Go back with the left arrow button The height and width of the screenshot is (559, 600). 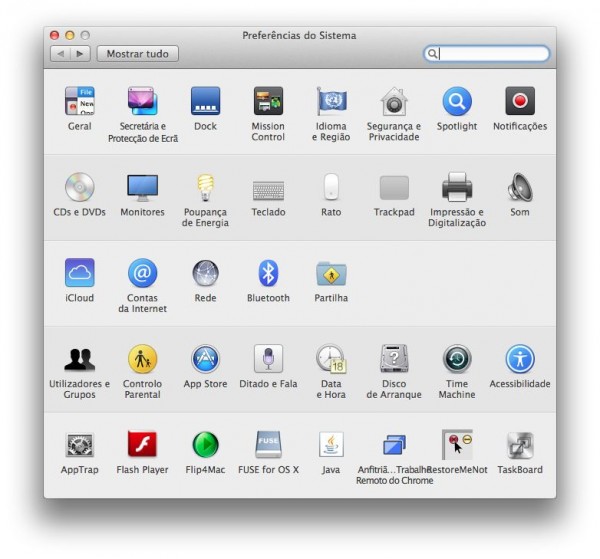60,54
